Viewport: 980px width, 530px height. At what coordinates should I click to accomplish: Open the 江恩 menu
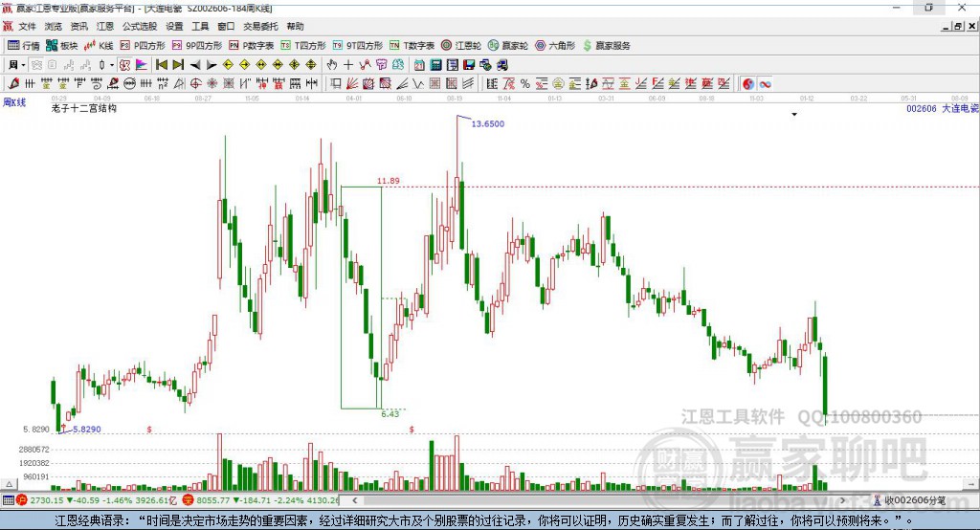coord(105,26)
